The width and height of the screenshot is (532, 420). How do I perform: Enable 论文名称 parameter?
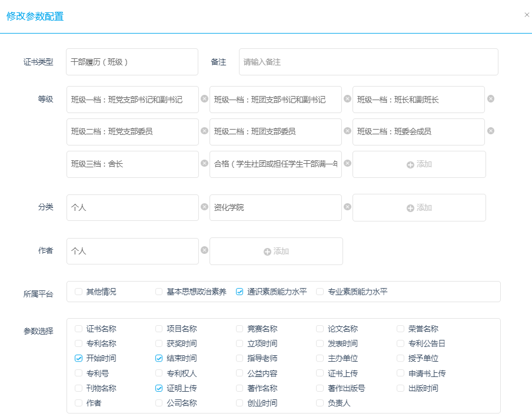point(320,329)
